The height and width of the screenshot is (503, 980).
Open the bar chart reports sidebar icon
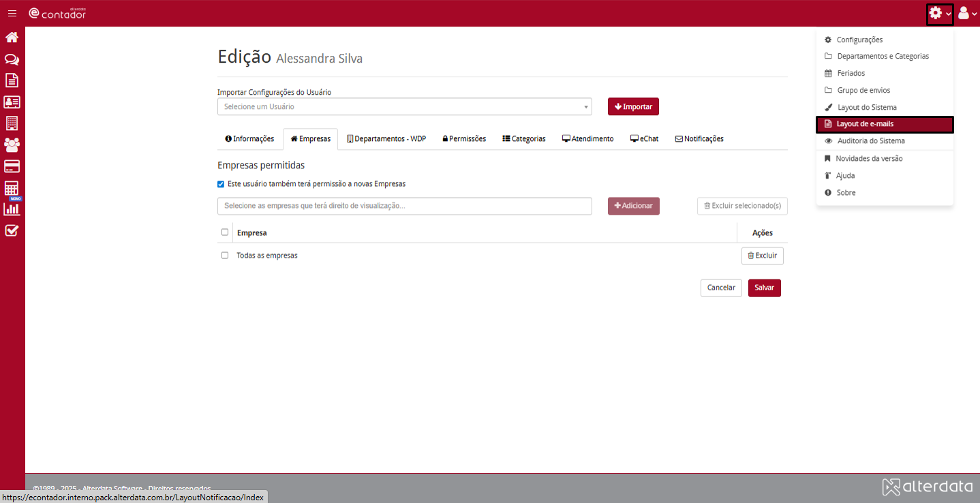12,209
